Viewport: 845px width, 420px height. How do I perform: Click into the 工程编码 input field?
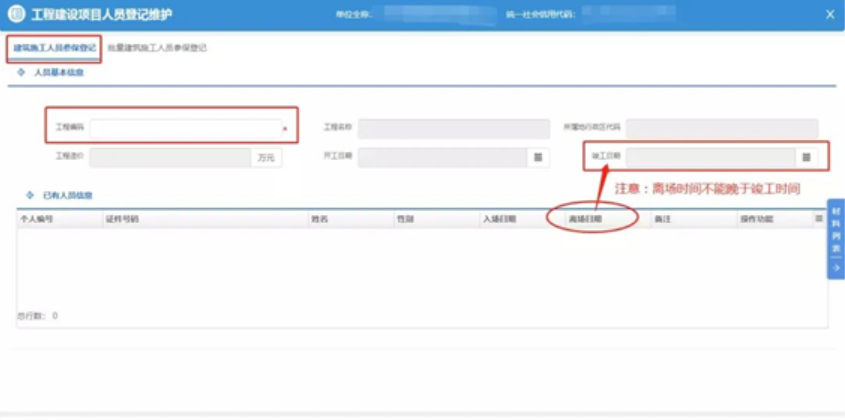point(185,128)
